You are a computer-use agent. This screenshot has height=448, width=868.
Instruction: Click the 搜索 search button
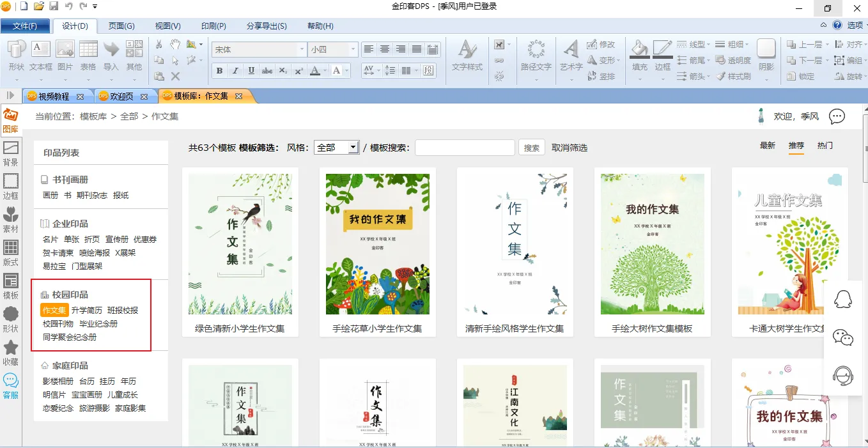point(531,148)
